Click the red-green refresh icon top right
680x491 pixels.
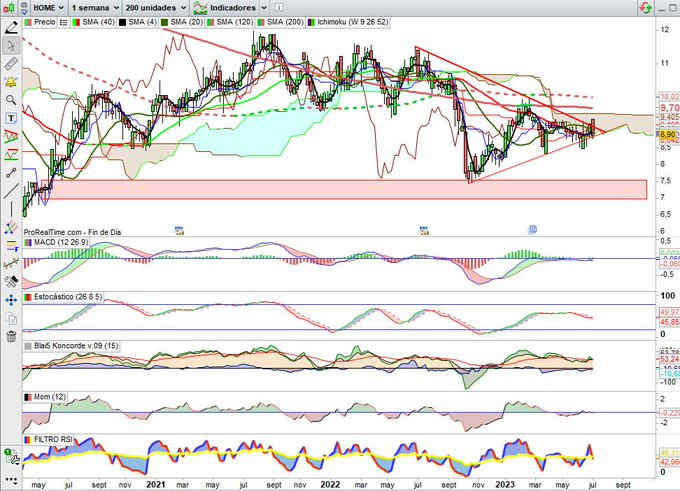point(645,7)
